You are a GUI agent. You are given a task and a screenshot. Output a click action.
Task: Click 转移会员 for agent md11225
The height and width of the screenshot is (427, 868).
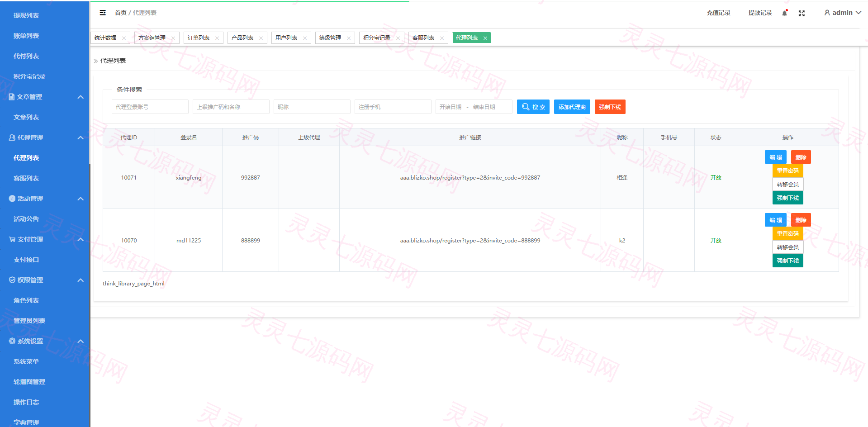pos(788,247)
